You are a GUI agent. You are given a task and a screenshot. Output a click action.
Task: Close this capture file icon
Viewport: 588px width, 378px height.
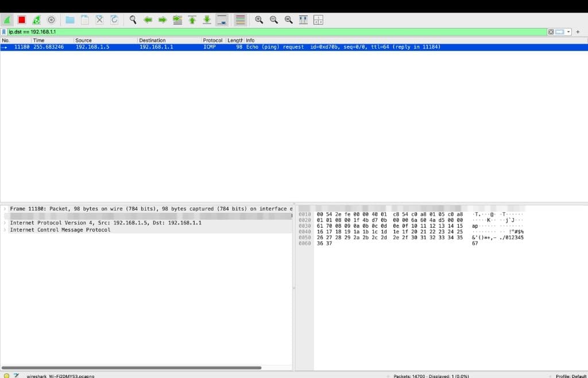[99, 20]
